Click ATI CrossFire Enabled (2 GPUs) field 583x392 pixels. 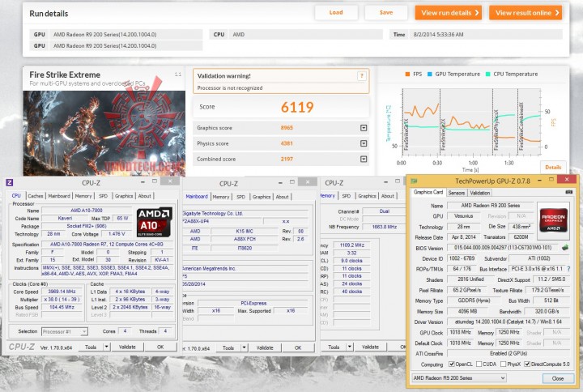tap(509, 353)
